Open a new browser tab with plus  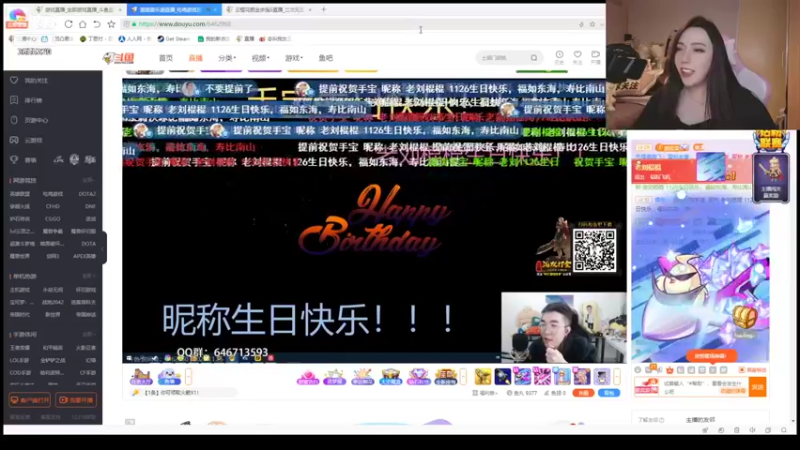pyautogui.click(x=323, y=9)
